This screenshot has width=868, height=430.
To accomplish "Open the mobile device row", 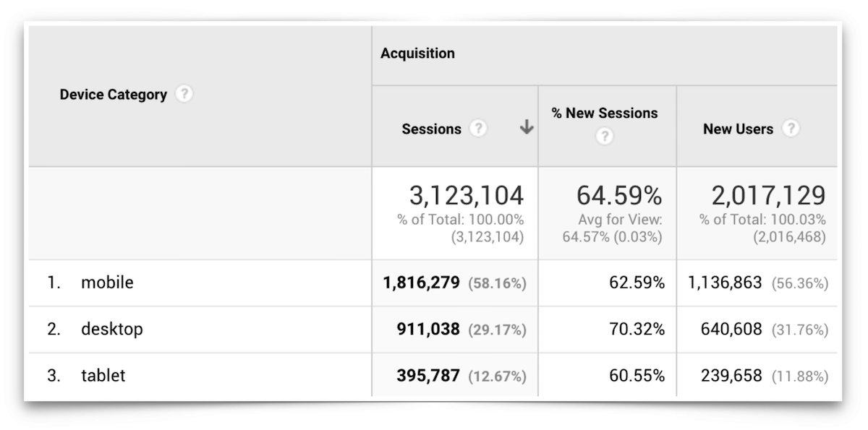I will [x=107, y=283].
